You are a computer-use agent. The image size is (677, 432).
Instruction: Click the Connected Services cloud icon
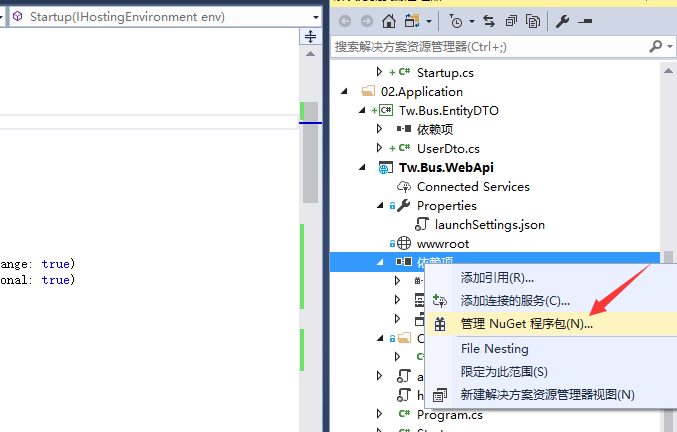click(404, 186)
